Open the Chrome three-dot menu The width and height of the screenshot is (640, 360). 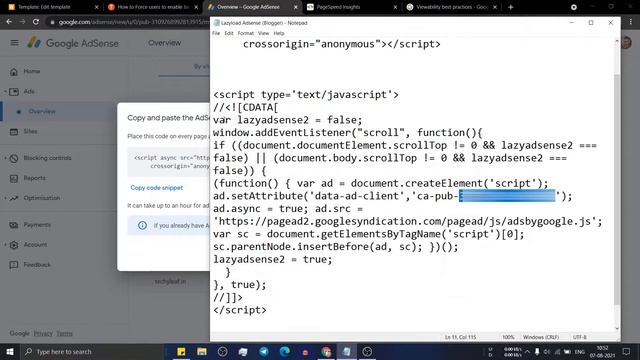coord(631,22)
